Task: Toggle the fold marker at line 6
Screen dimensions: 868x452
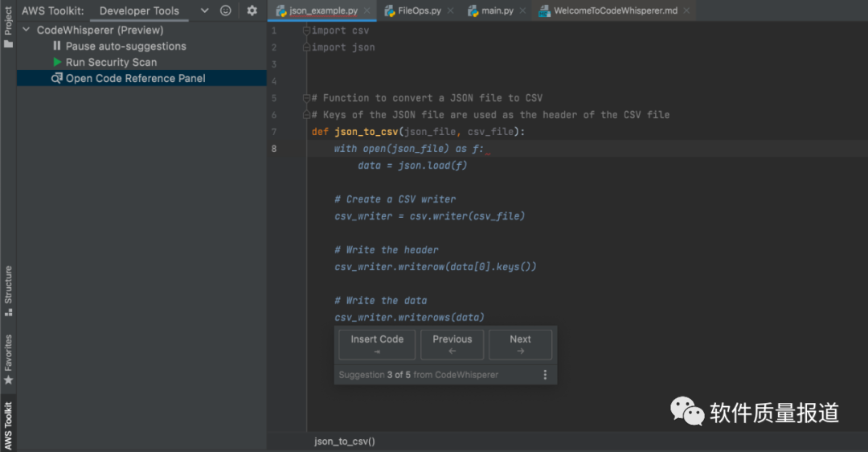Action: pos(307,115)
